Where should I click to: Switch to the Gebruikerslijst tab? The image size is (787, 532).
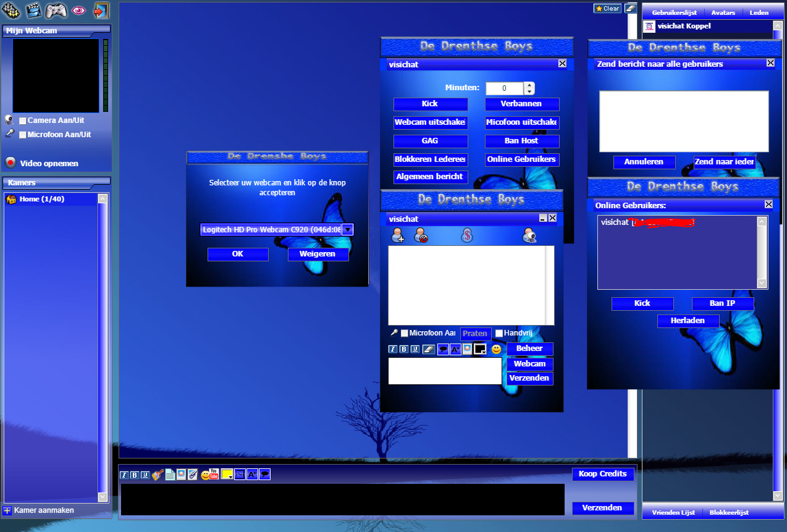674,12
